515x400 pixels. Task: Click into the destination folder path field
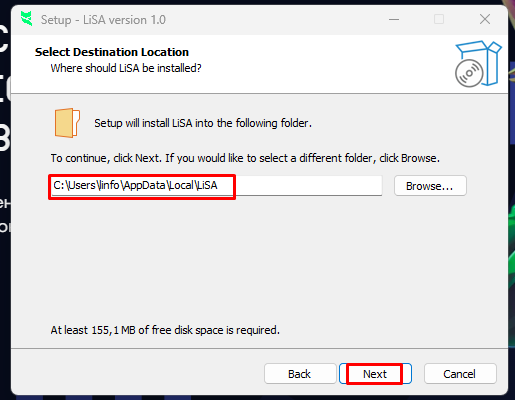click(216, 186)
